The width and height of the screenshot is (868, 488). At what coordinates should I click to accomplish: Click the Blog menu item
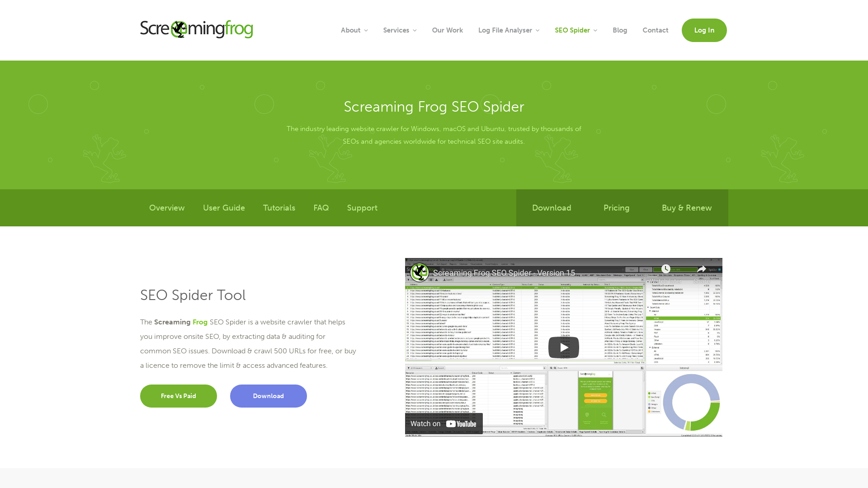[x=619, y=30]
